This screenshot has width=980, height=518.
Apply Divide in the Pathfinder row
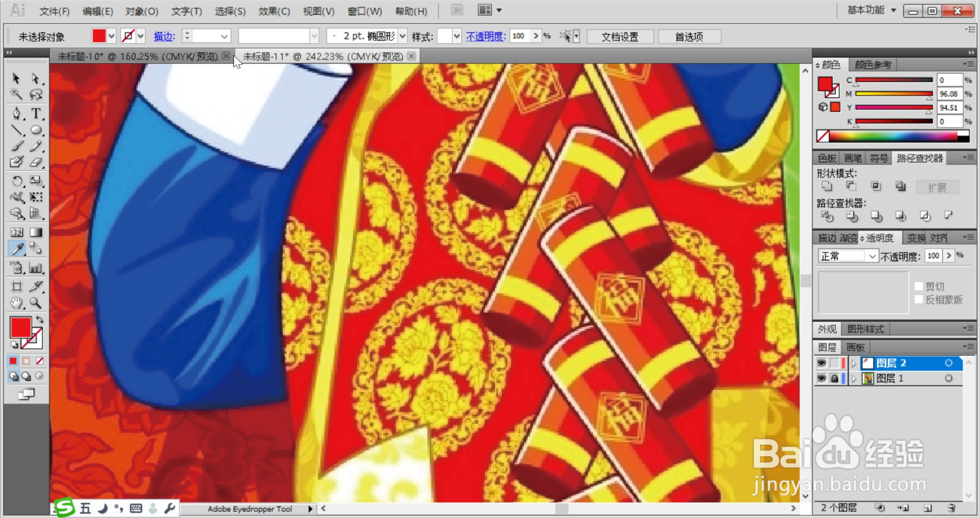click(x=827, y=216)
